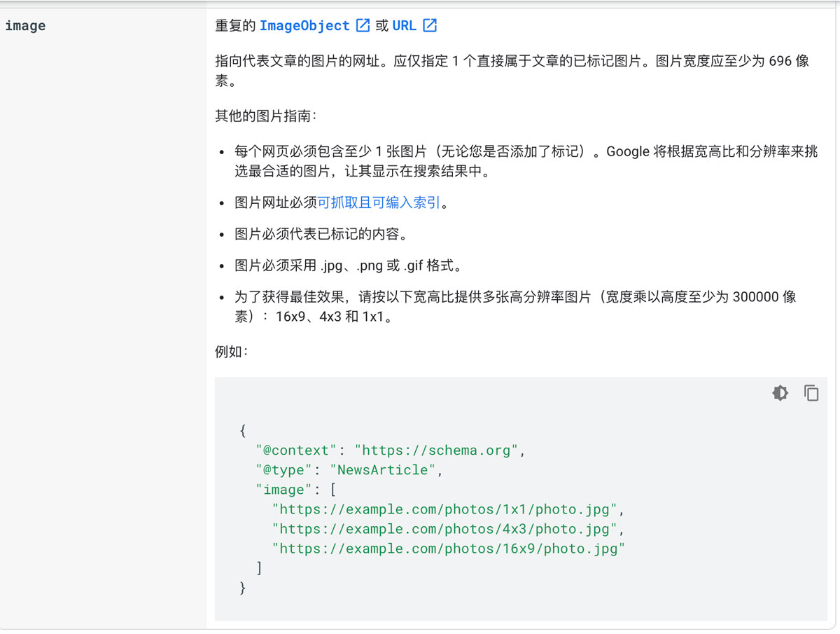Toggle dark theme on the code sample
The height and width of the screenshot is (634, 840).
pyautogui.click(x=780, y=393)
